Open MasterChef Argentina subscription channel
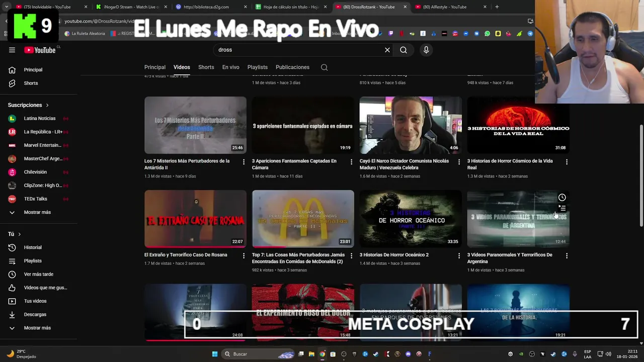644x362 pixels. tap(39, 159)
